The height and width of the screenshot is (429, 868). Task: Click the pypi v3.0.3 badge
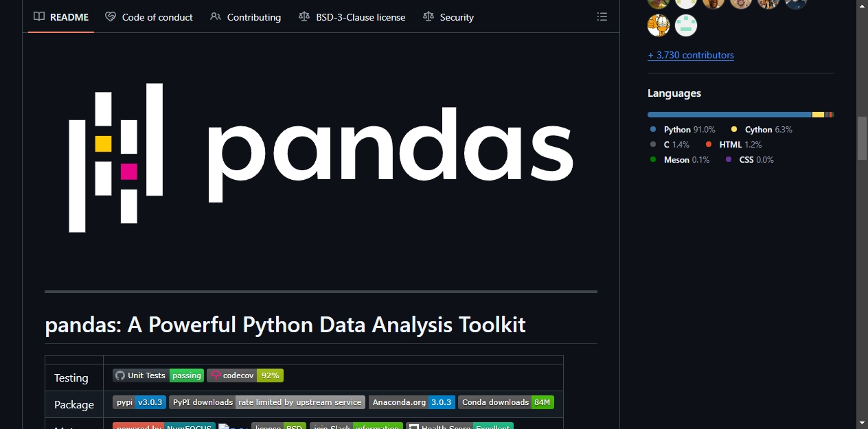coord(139,402)
